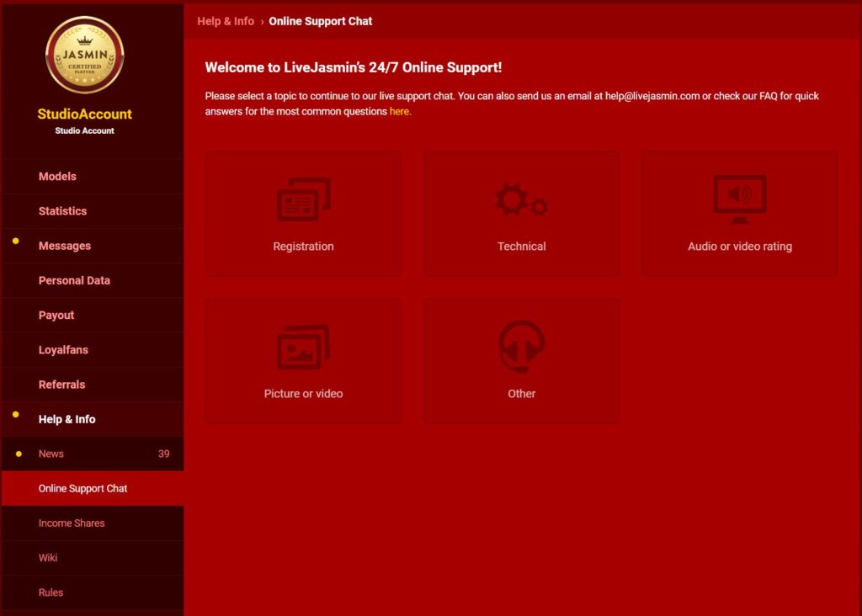Screen dimensions: 862x616
Task: Click the Technical gears icon
Action: click(x=522, y=200)
